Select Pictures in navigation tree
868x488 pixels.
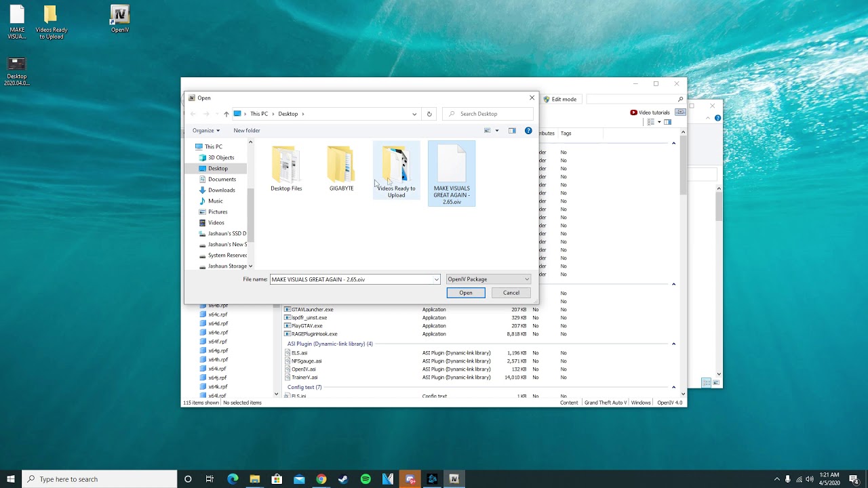(x=213, y=211)
